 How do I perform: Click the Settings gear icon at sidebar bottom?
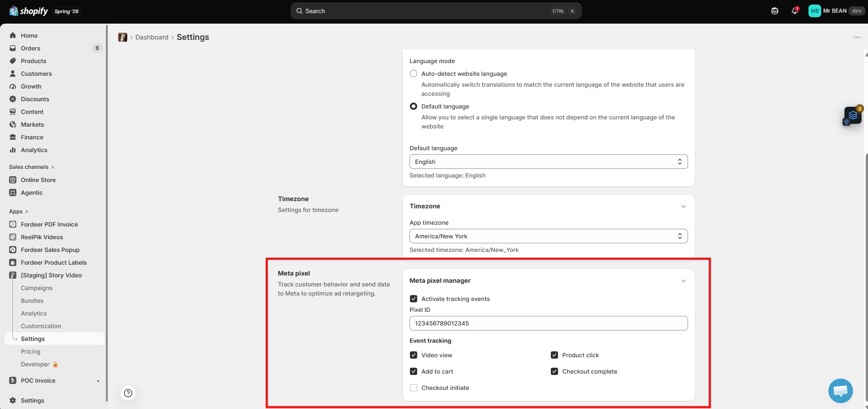click(13, 400)
